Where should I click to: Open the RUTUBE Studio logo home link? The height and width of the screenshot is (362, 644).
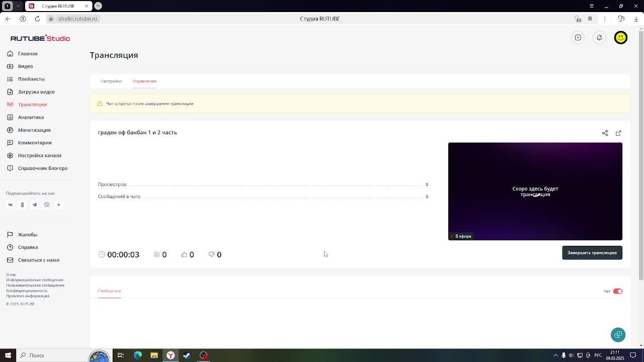tap(40, 38)
